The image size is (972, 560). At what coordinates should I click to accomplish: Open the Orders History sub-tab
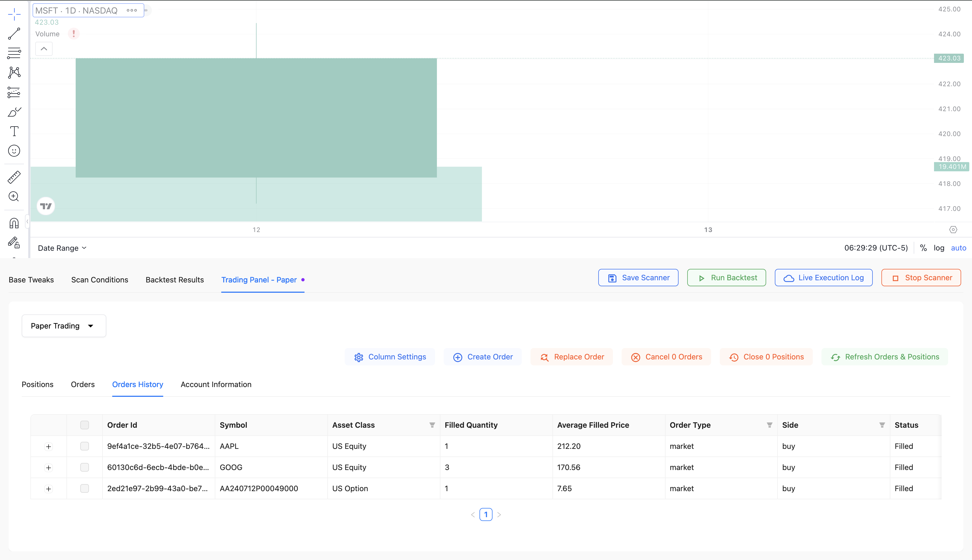[x=138, y=384]
